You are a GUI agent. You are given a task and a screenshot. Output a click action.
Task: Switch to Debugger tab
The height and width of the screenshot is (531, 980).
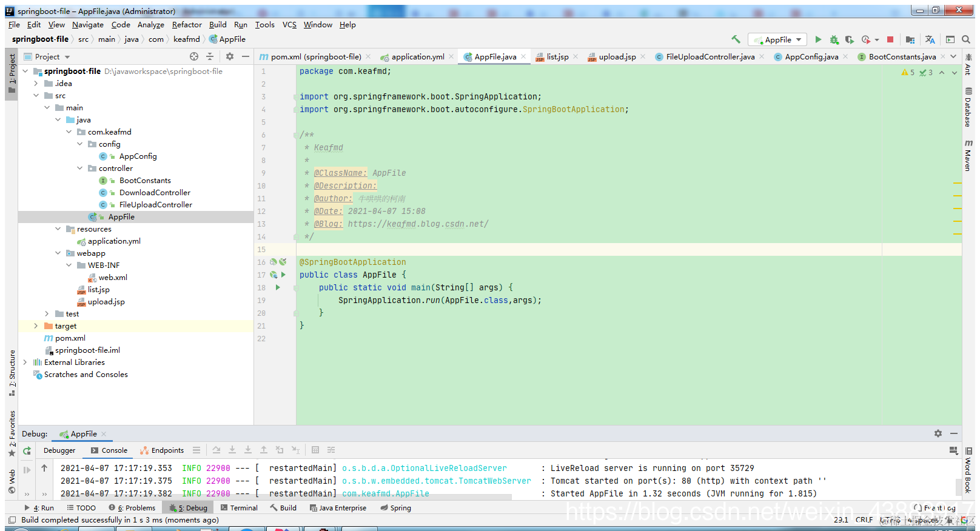click(x=59, y=450)
